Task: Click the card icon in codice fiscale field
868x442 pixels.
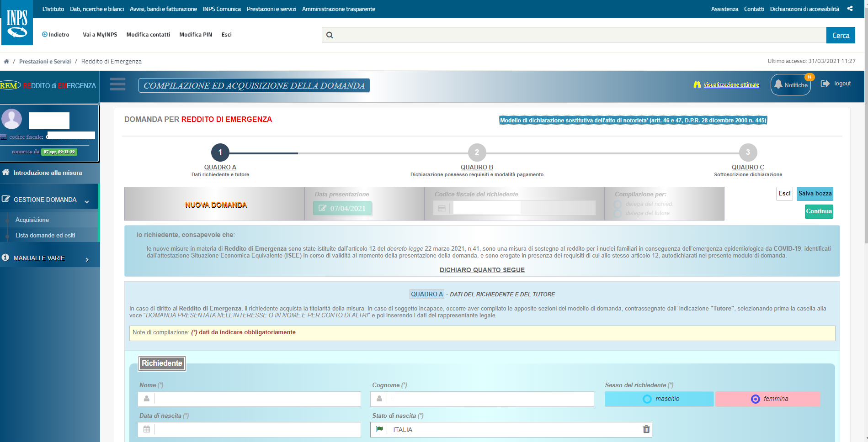Action: [x=442, y=208]
